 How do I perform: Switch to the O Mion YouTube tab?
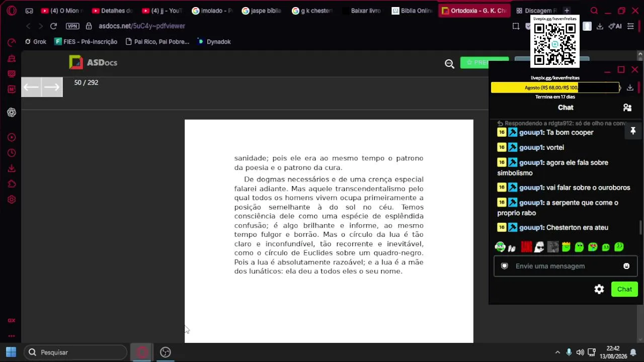click(x=61, y=11)
